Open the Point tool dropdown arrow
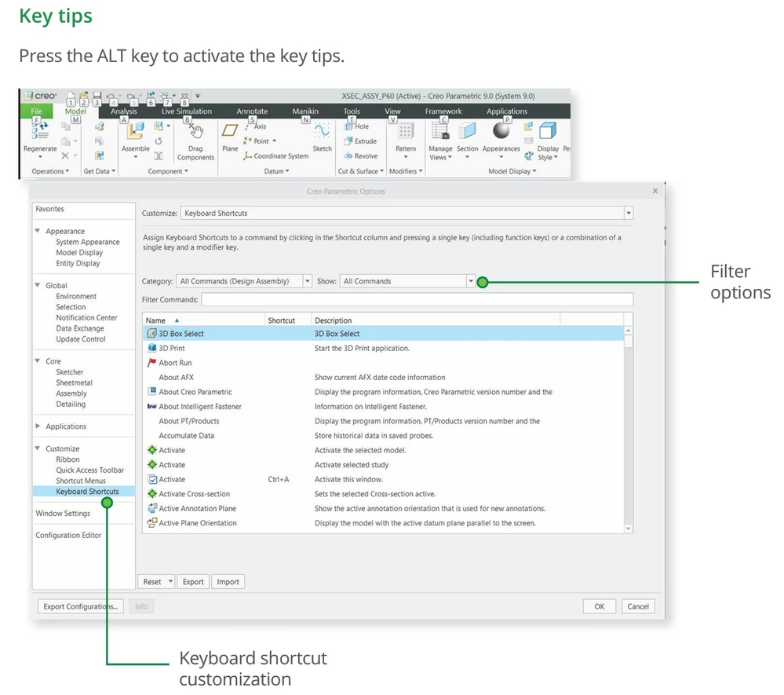This screenshot has width=784, height=695. pyautogui.click(x=274, y=141)
